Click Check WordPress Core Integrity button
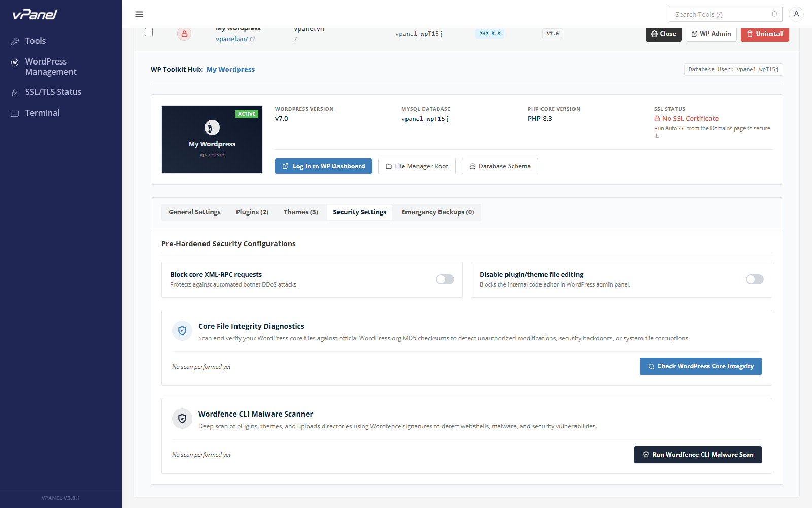 point(701,366)
